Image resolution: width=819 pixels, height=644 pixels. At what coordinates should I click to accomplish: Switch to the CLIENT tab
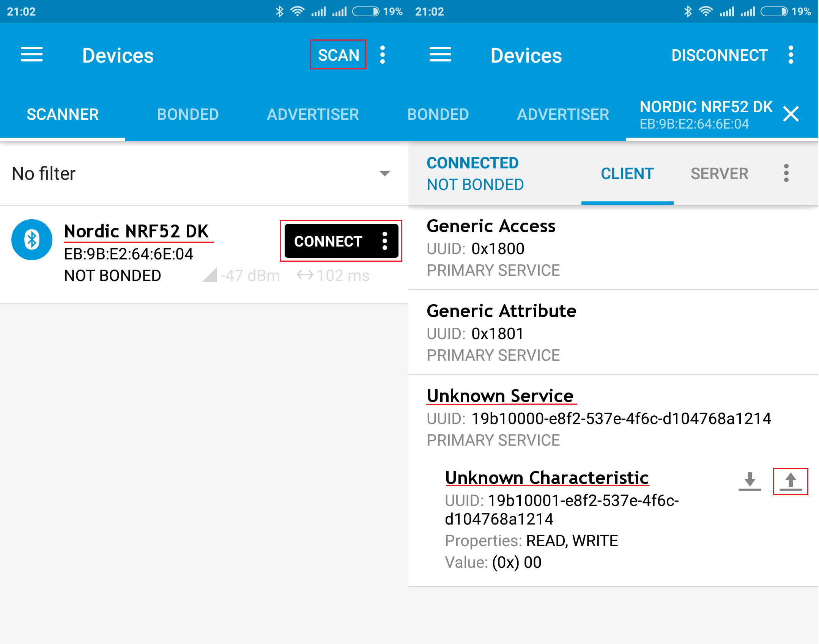click(x=627, y=173)
